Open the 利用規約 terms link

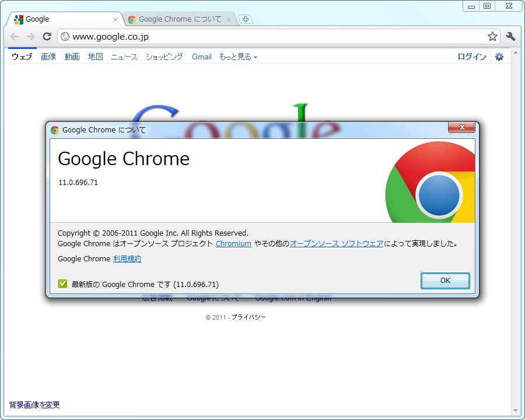coord(127,258)
